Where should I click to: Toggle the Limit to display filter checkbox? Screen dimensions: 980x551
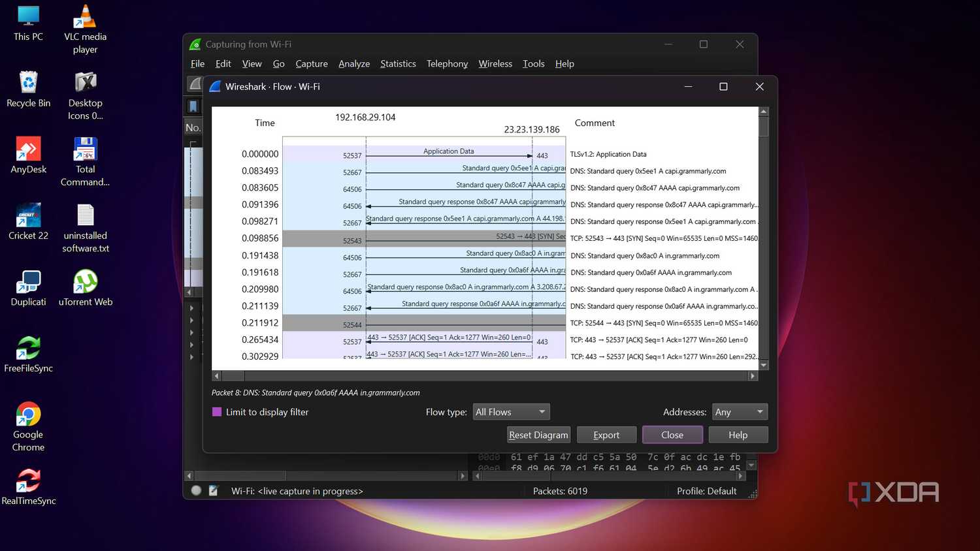point(217,412)
